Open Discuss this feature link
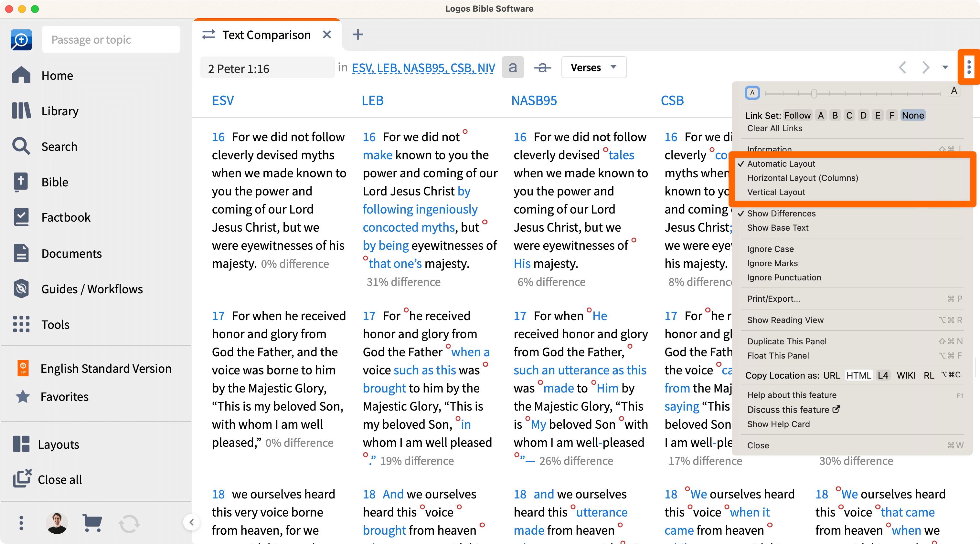Image resolution: width=980 pixels, height=544 pixels. tap(793, 409)
